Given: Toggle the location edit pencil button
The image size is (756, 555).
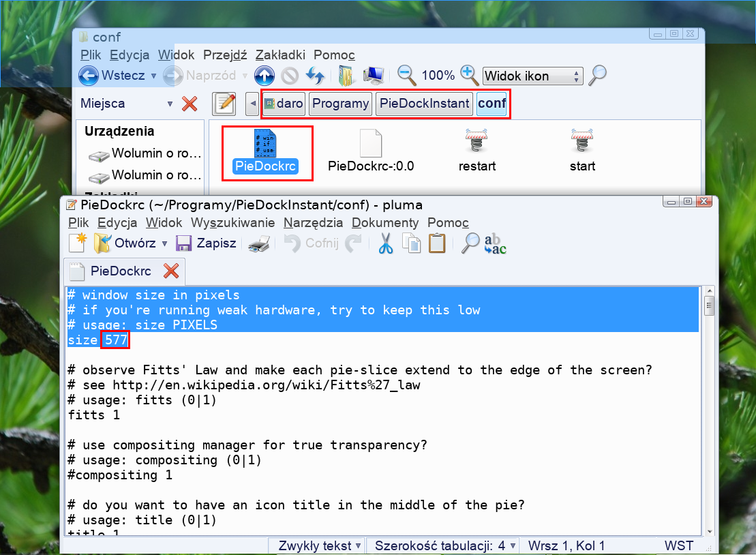Looking at the screenshot, I should pyautogui.click(x=224, y=104).
